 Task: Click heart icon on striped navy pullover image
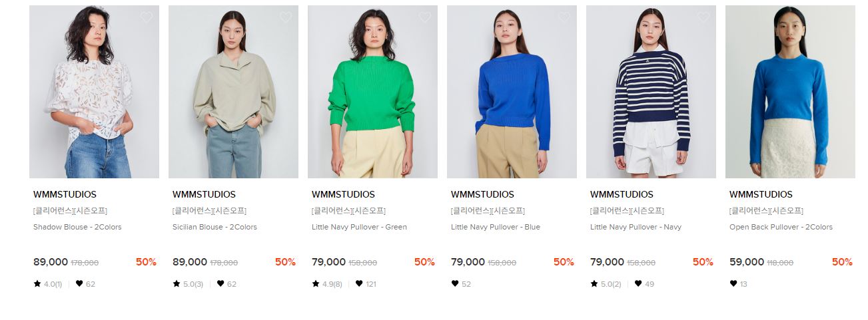point(703,17)
